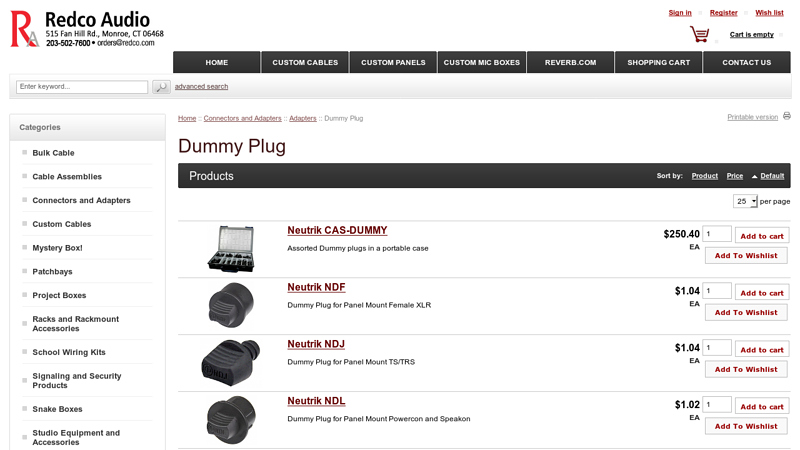Click the Redco Audio logo

click(x=87, y=29)
